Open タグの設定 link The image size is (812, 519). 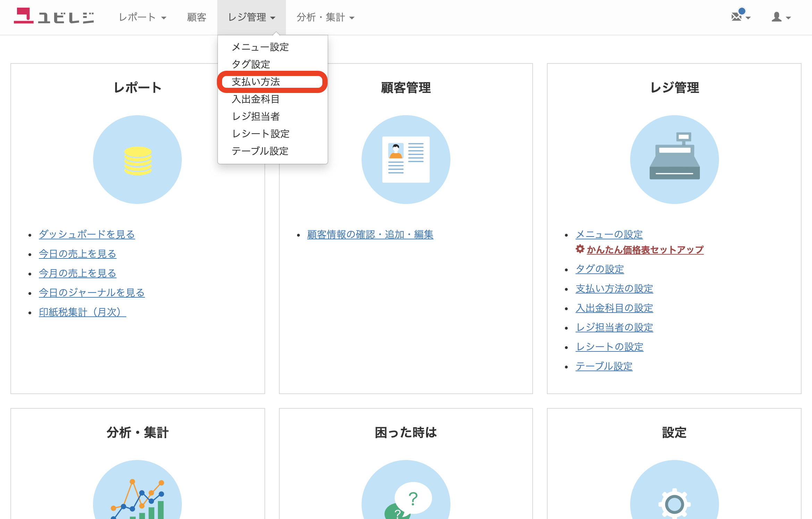pos(600,269)
